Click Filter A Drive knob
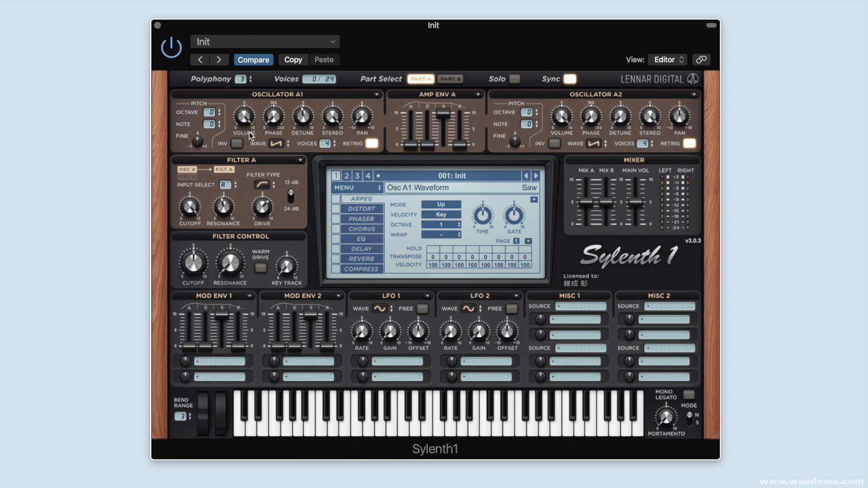 point(262,207)
